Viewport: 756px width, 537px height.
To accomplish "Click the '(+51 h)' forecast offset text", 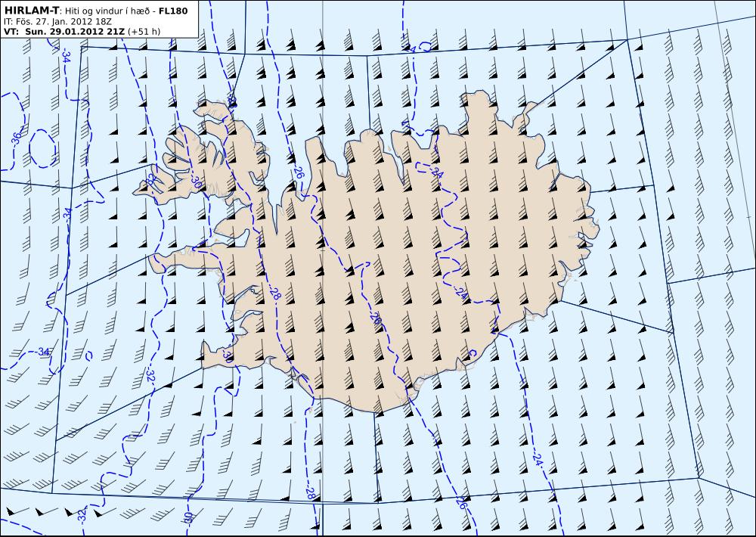I will tap(144, 32).
